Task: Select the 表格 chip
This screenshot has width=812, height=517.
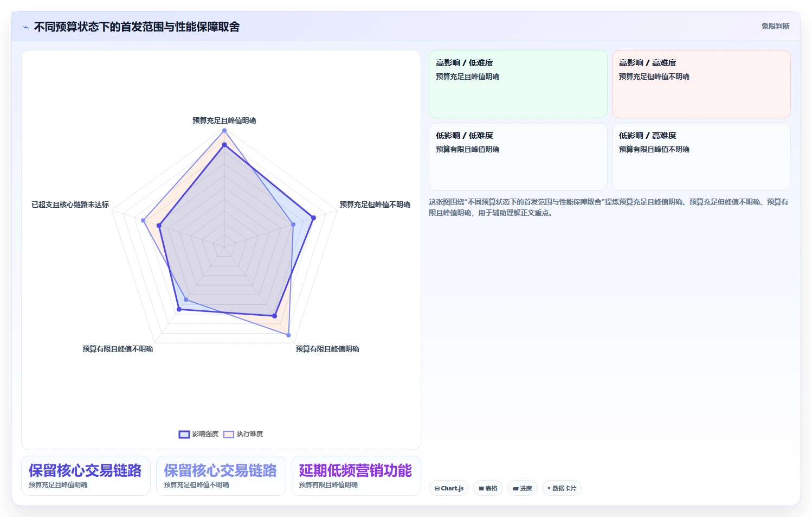Action: (x=488, y=488)
